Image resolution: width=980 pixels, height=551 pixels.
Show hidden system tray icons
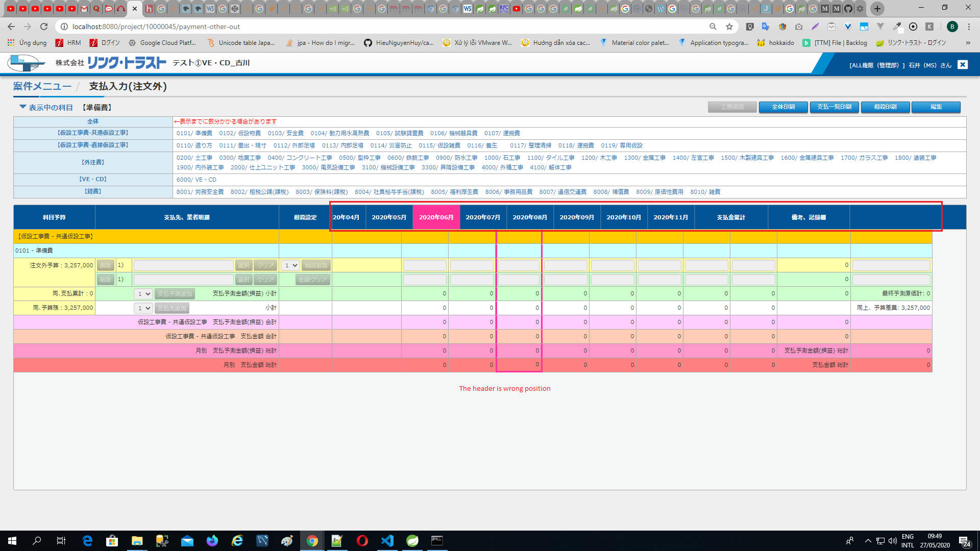coord(868,541)
